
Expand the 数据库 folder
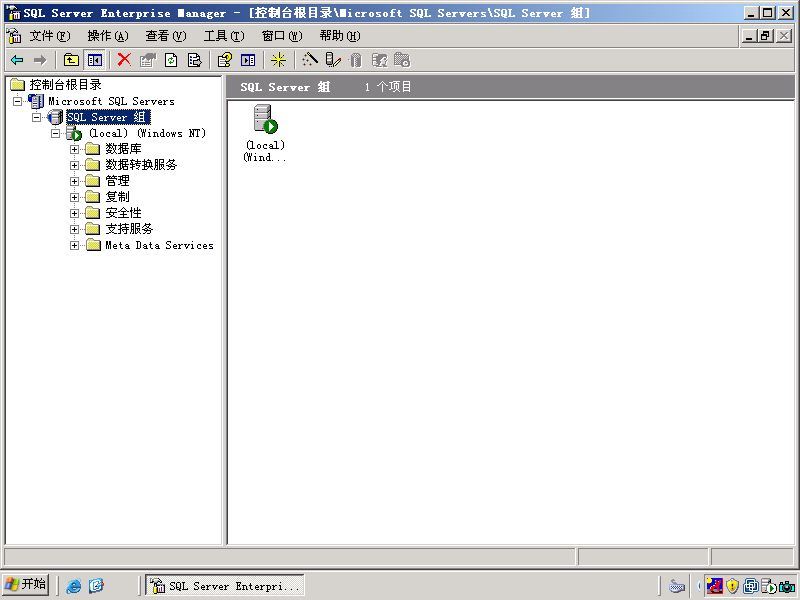point(74,149)
